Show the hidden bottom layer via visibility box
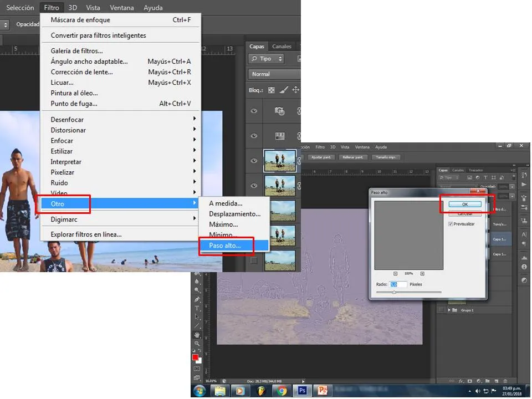Screen dimensions: 532x399 point(254,260)
